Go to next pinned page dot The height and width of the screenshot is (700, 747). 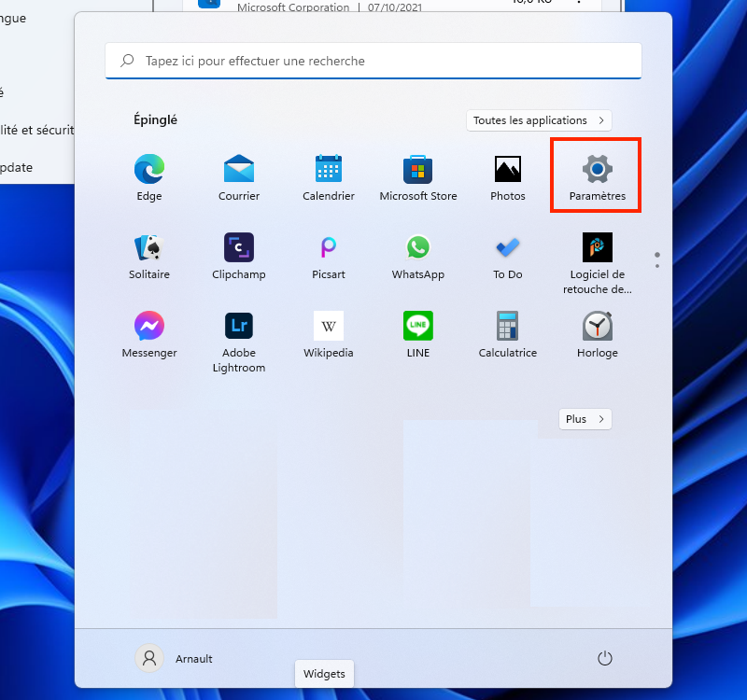tap(657, 266)
